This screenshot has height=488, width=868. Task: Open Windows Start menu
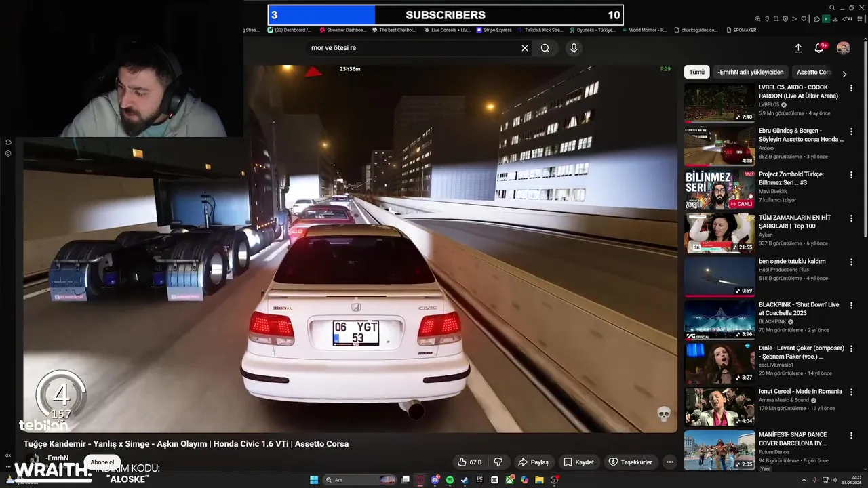[314, 480]
